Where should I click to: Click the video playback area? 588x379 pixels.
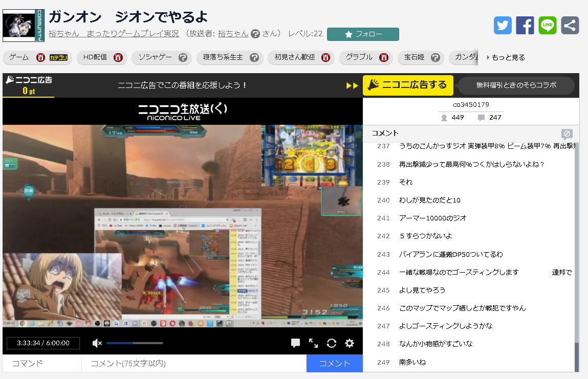(183, 226)
